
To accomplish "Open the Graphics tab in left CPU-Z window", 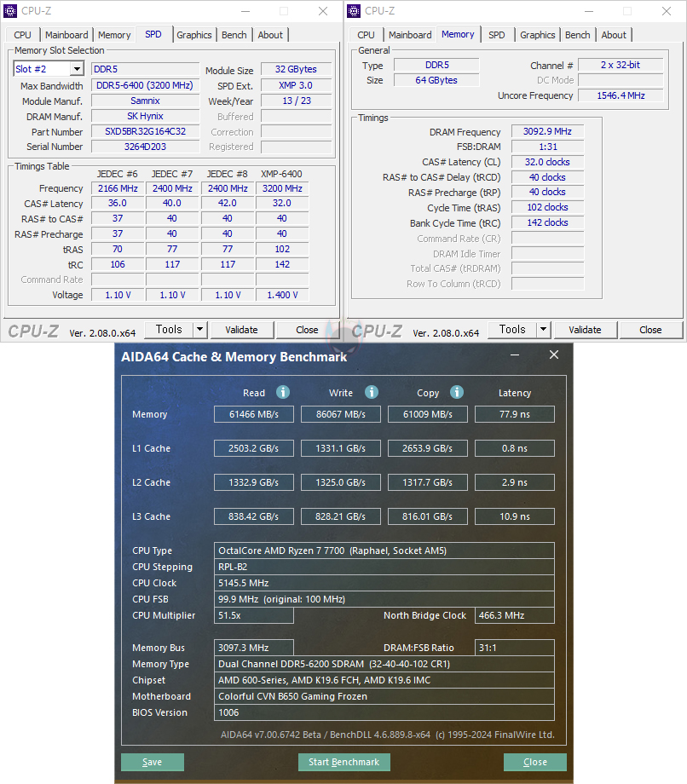I will [194, 35].
